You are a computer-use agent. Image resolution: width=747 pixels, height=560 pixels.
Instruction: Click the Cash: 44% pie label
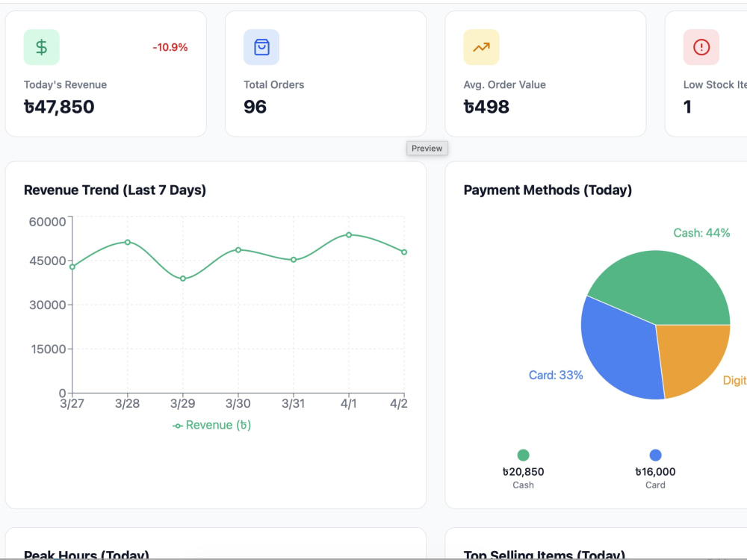click(x=701, y=233)
